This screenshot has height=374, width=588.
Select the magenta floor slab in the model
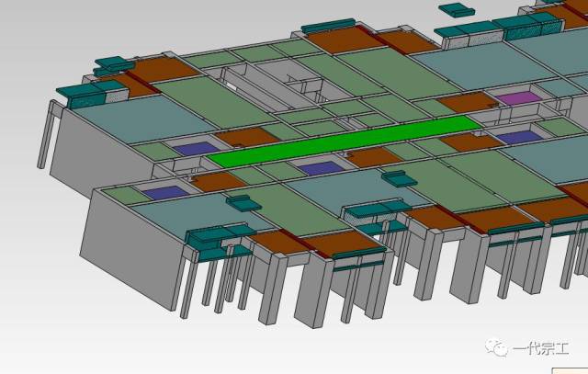518,98
